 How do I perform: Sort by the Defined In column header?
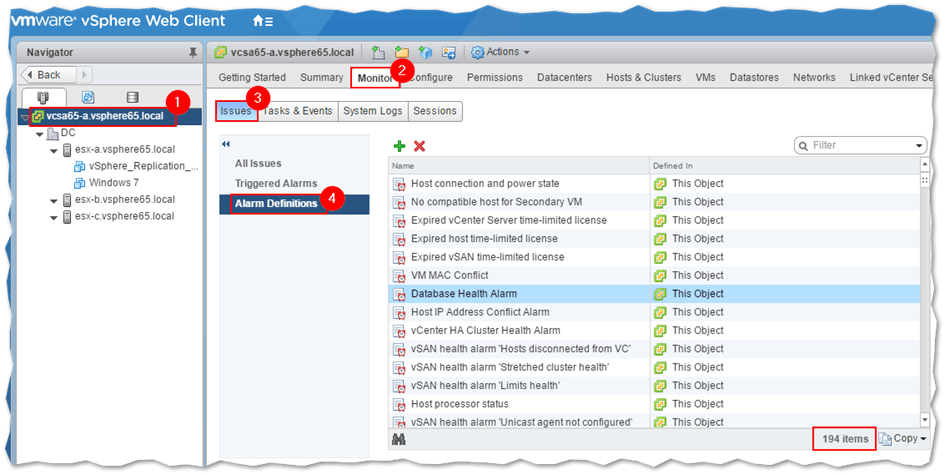pyautogui.click(x=785, y=166)
